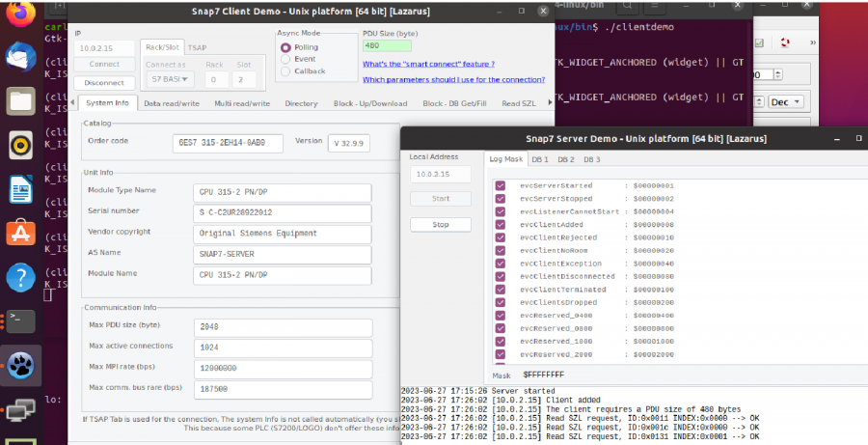Open 'Which parameters should I use' link

(454, 80)
